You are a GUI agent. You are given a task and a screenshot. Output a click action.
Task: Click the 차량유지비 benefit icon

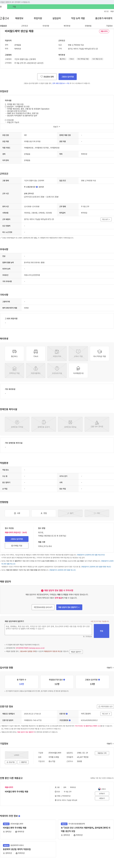pyautogui.click(x=57, y=354)
